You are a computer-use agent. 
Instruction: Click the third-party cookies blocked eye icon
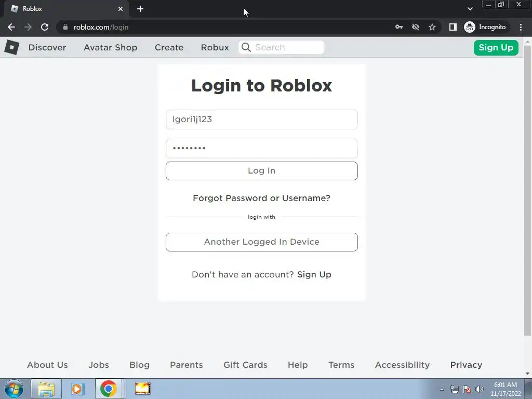point(415,27)
